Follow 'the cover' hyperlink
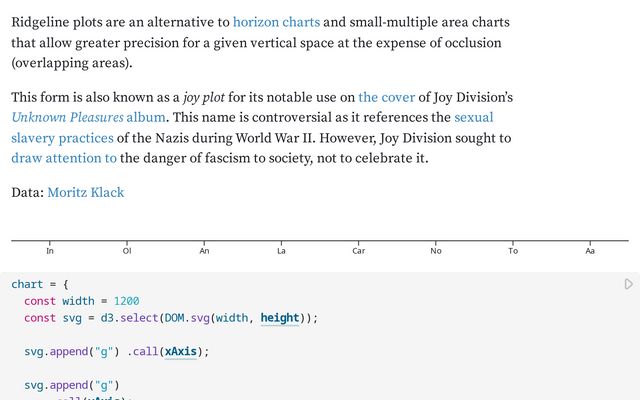The height and width of the screenshot is (400, 640). pyautogui.click(x=386, y=97)
